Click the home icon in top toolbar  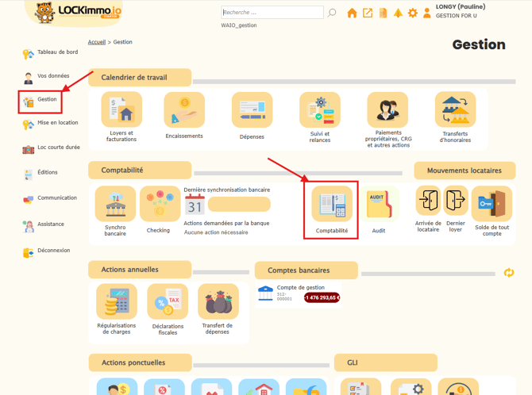(352, 13)
